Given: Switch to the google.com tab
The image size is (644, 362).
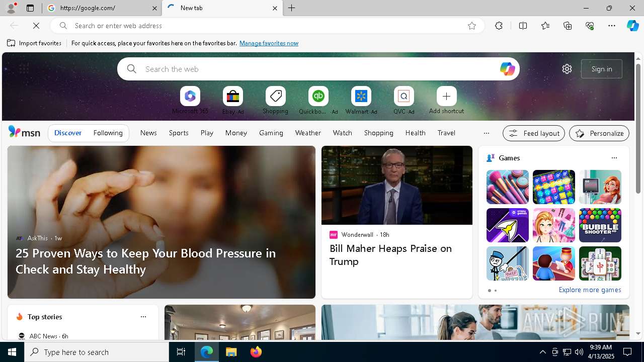Looking at the screenshot, I should point(103,8).
